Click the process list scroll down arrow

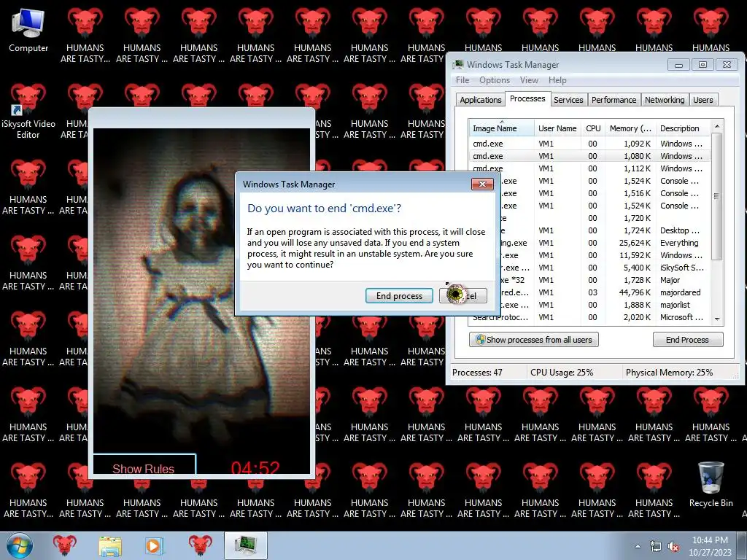(717, 319)
